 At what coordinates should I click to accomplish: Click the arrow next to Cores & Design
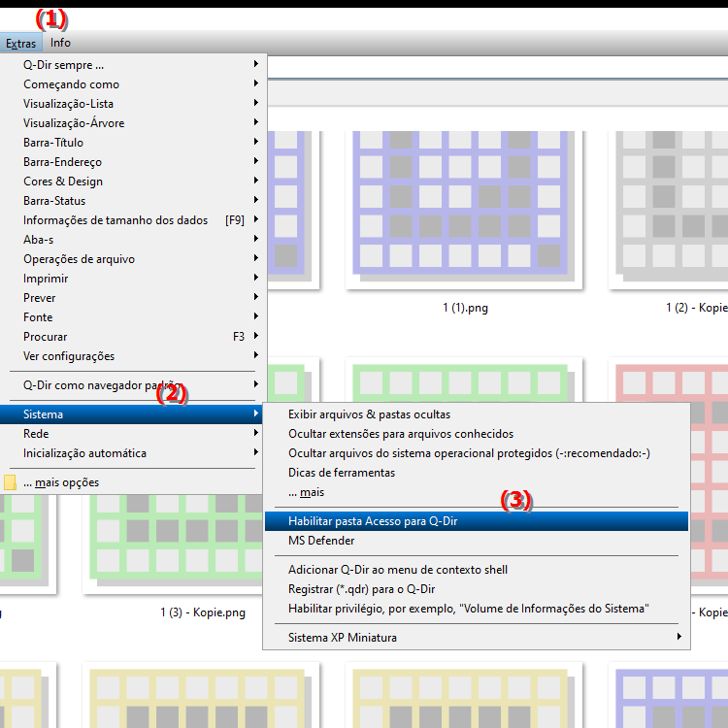pyautogui.click(x=256, y=181)
